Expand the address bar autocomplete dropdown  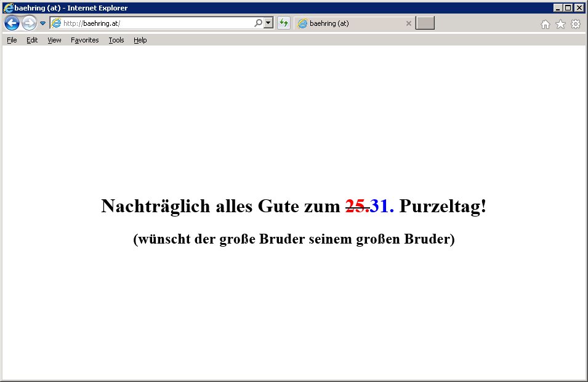click(x=268, y=23)
